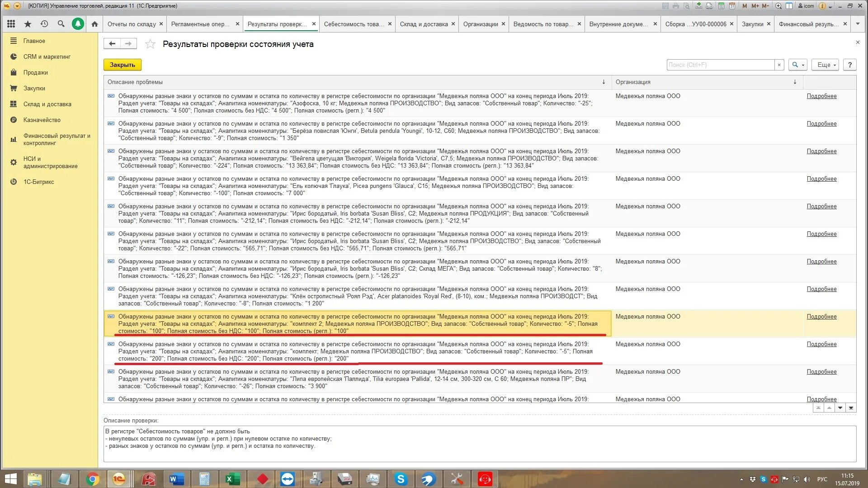
Task: Add page to favorites star
Action: (150, 44)
